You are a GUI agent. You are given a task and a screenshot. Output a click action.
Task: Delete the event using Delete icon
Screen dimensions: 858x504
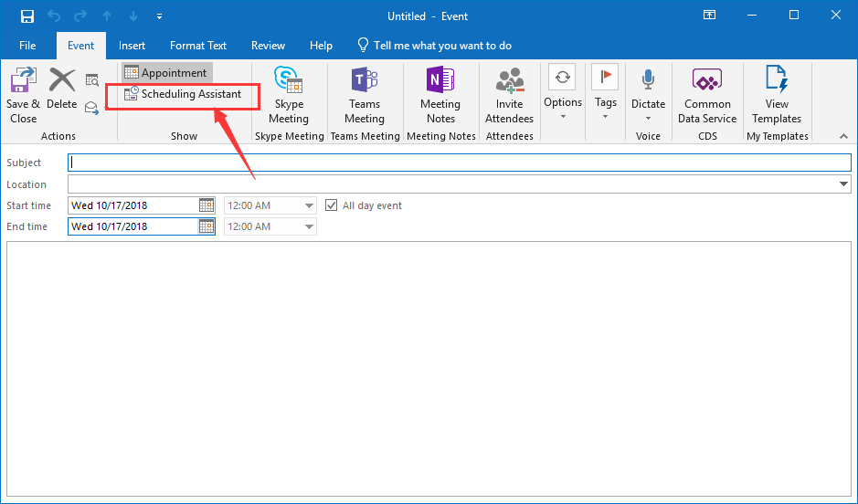click(x=61, y=83)
